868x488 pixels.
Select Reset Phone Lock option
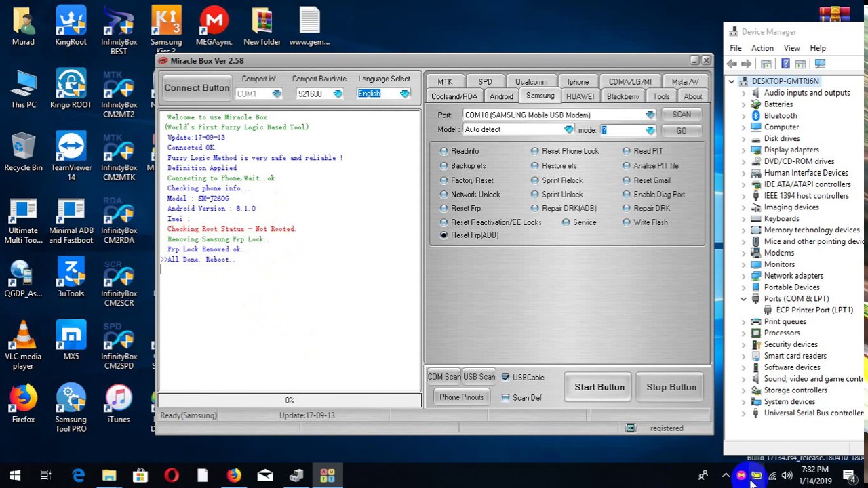tap(565, 151)
